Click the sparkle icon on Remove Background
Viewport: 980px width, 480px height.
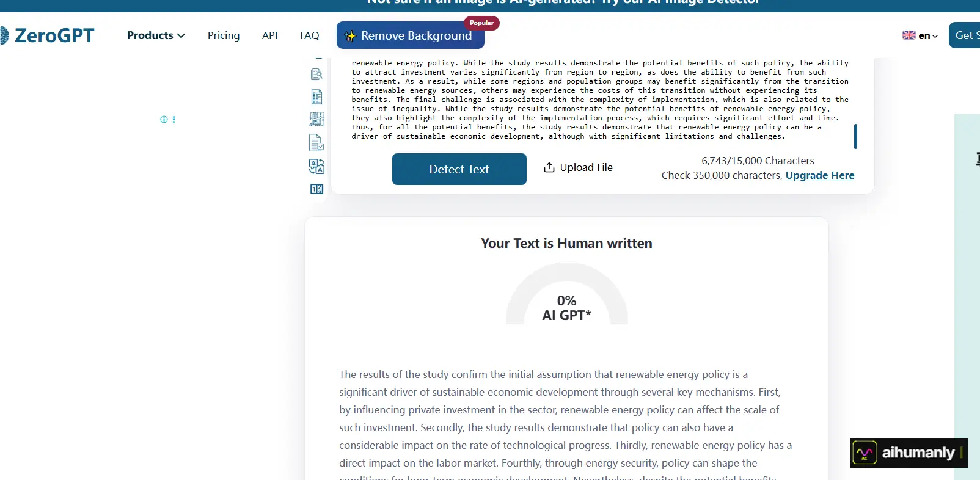(x=350, y=36)
